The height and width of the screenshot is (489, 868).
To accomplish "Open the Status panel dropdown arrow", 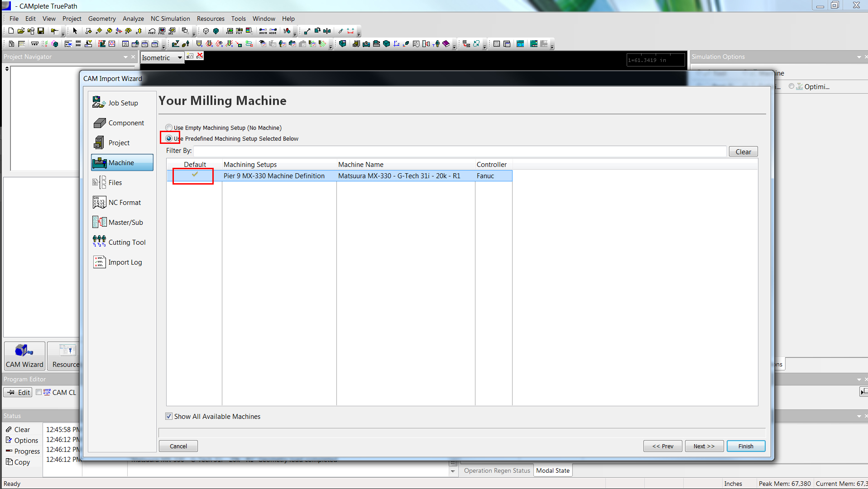I will tap(859, 416).
